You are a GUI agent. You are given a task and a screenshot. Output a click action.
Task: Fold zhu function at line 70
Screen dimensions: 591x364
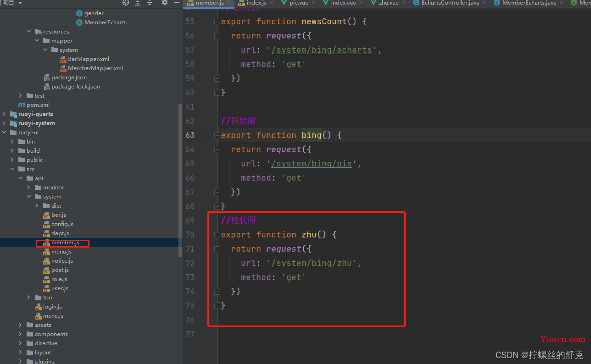pos(217,235)
